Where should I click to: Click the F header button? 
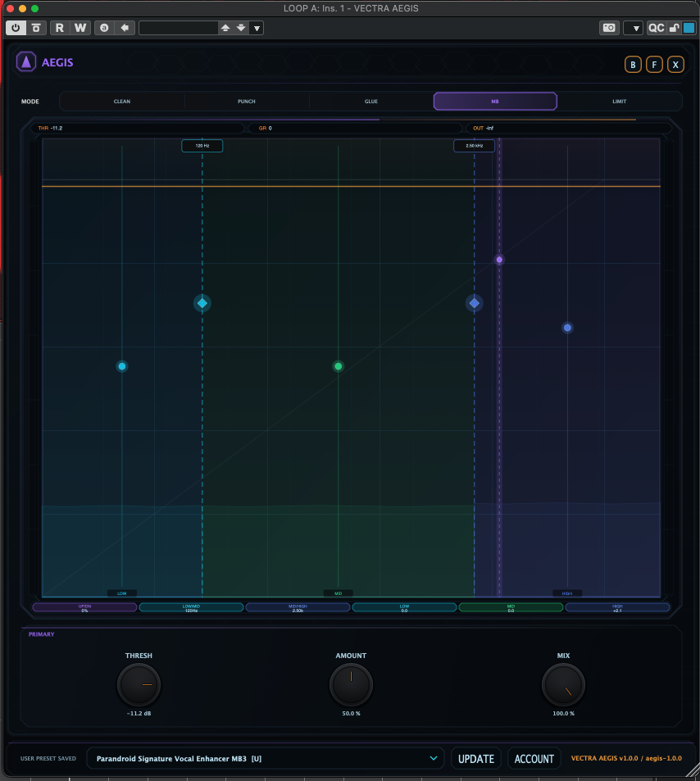(x=655, y=65)
